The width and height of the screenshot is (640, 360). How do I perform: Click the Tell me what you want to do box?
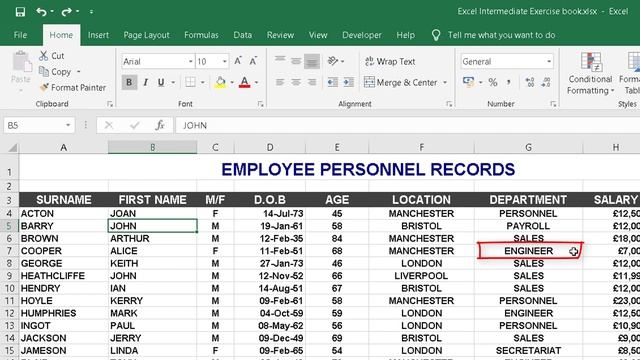click(x=501, y=35)
